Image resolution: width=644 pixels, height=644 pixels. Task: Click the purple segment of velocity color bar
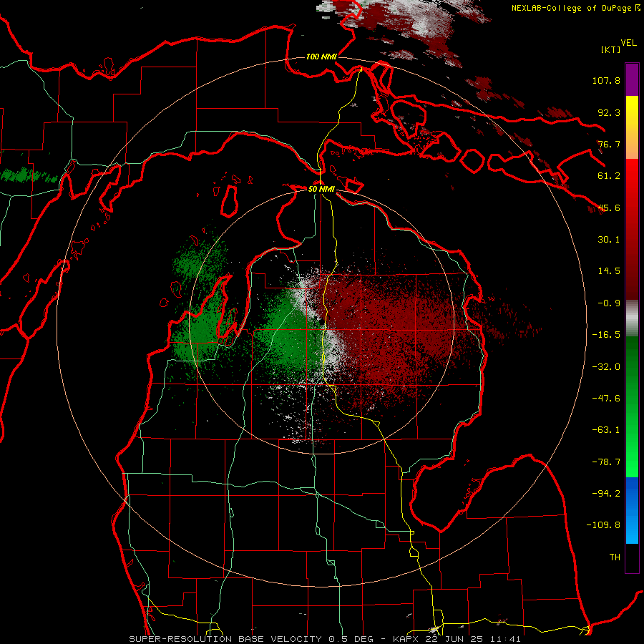click(632, 79)
